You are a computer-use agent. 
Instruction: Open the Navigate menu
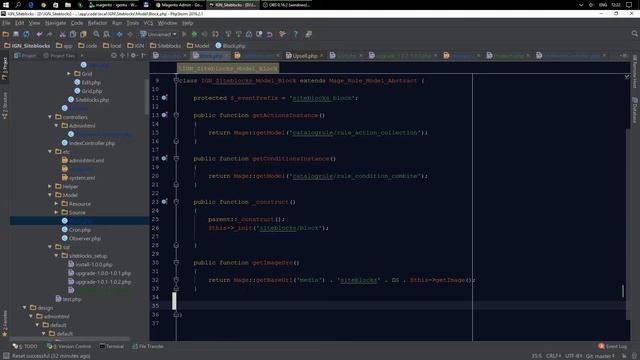55,23
